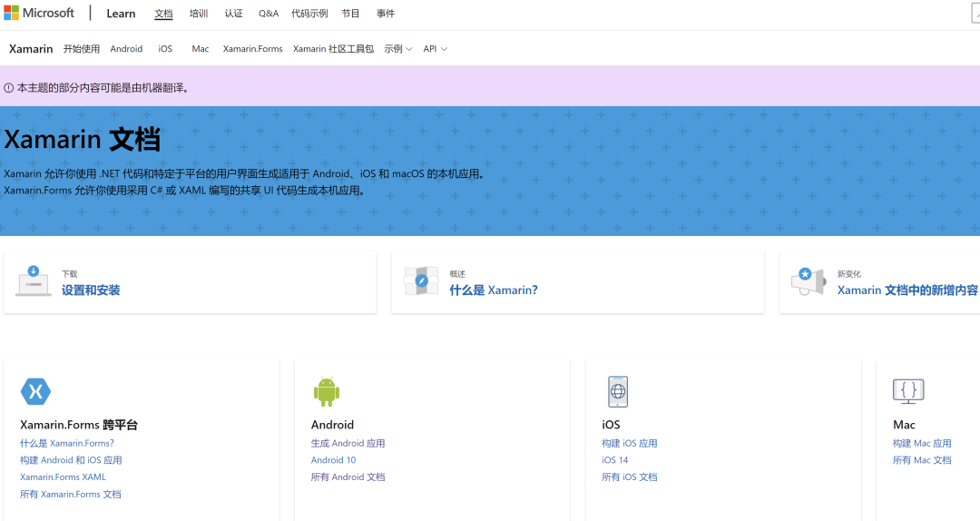Open iOS in the Xamarin subnav
Screen dimensions: 980x521
click(x=165, y=49)
